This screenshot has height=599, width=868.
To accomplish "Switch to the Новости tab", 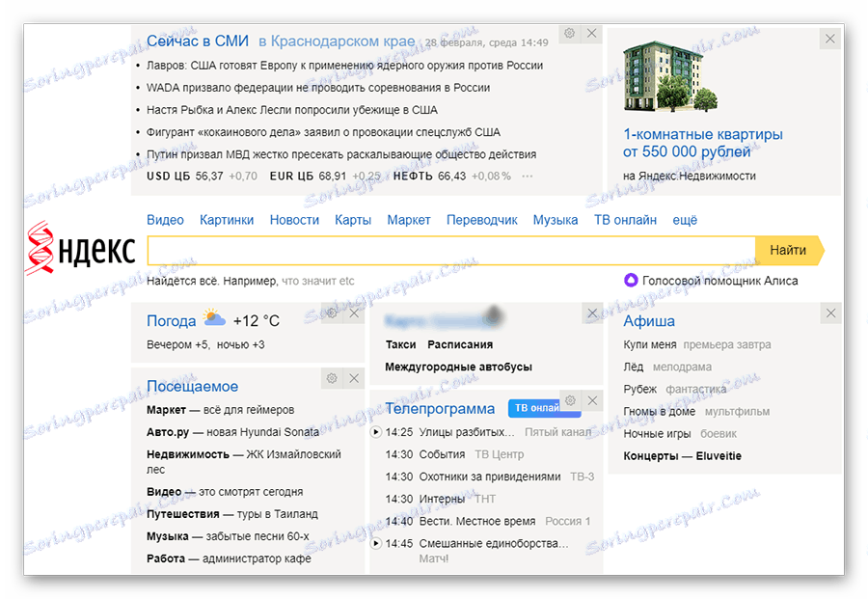I will point(294,220).
